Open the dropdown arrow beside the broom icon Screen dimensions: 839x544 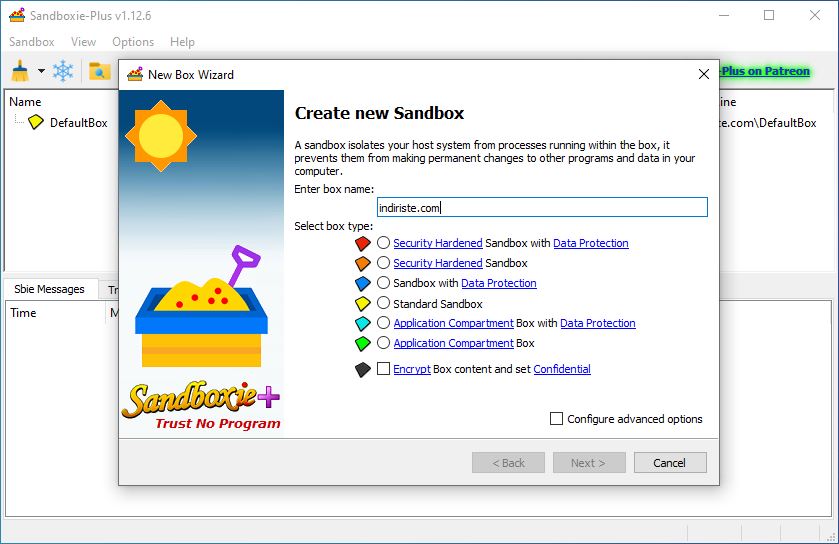41,71
